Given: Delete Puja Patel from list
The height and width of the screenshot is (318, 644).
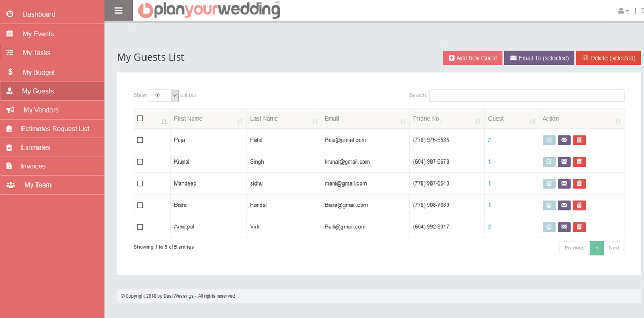Looking at the screenshot, I should coord(579,140).
